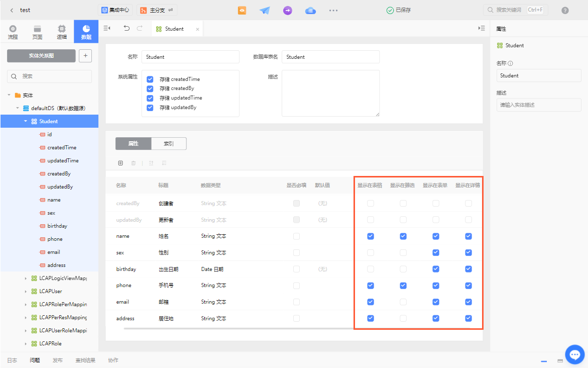Image resolution: width=588 pixels, height=368 pixels.
Task: Expand the LCAPPerResMapping entity node
Action: tap(26, 318)
